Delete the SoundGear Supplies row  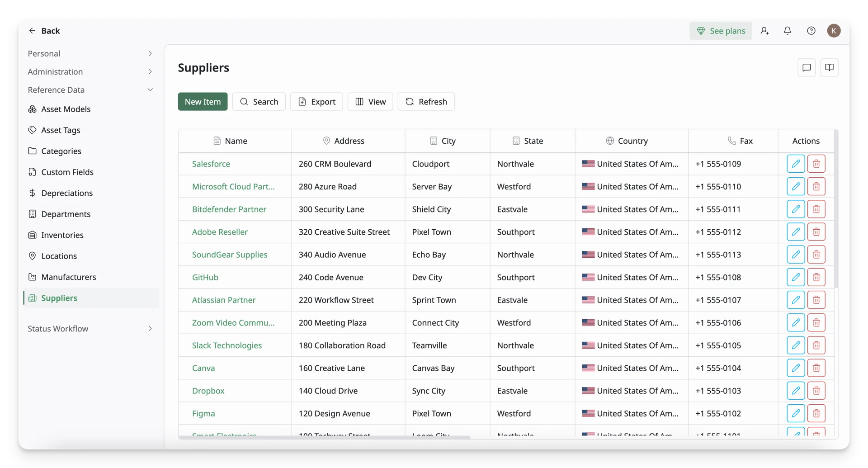click(x=816, y=255)
